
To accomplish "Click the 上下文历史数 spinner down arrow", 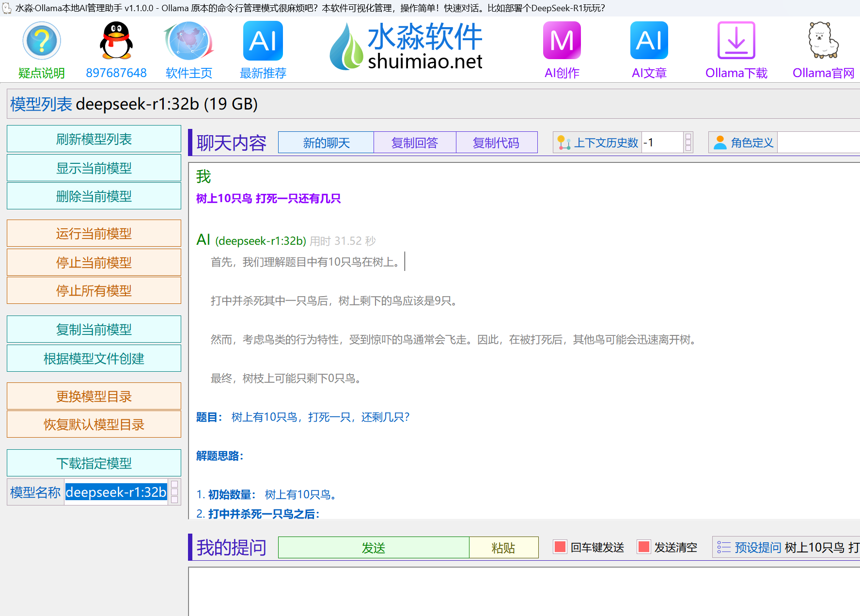I will click(x=688, y=147).
